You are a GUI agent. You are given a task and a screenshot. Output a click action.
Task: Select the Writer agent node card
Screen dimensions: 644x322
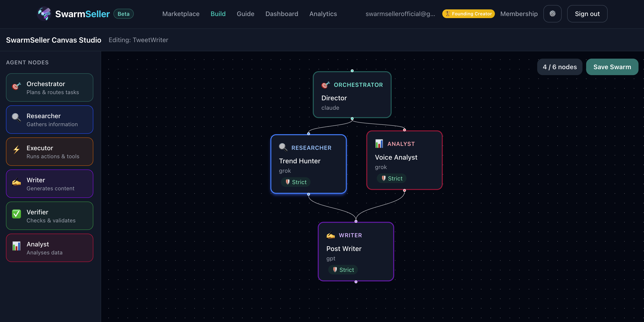[x=49, y=183]
